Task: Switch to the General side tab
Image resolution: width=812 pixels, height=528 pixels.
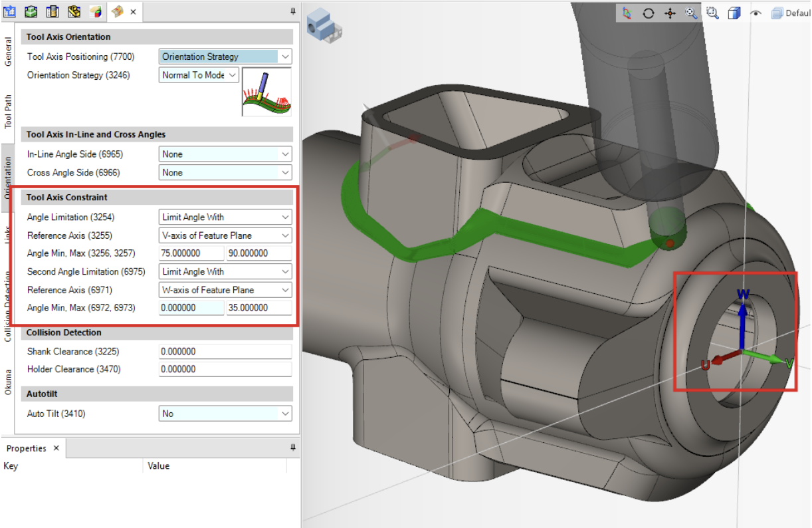Action: pos(9,51)
